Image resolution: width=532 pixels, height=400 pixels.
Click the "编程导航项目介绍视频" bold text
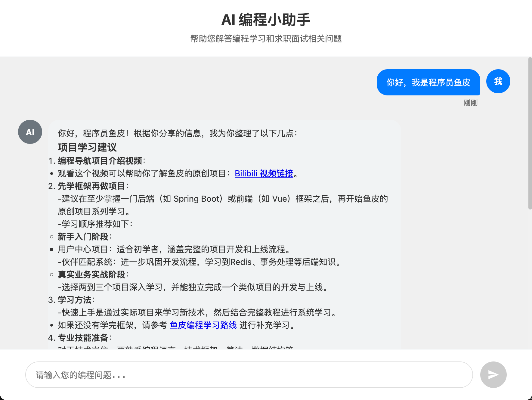coord(99,161)
